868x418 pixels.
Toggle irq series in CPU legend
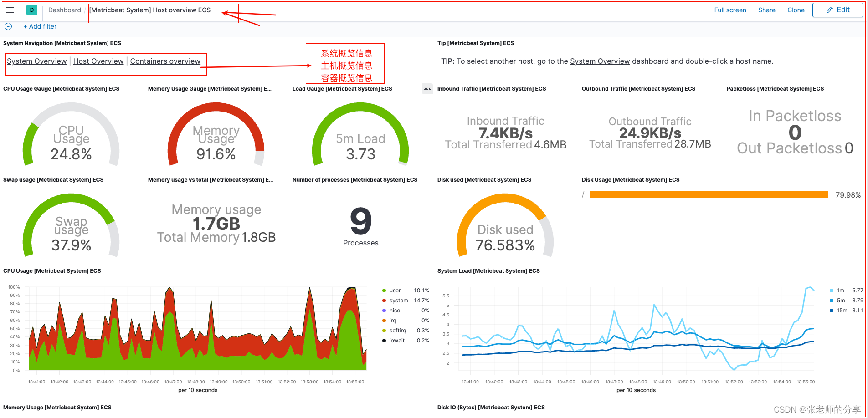tap(392, 321)
